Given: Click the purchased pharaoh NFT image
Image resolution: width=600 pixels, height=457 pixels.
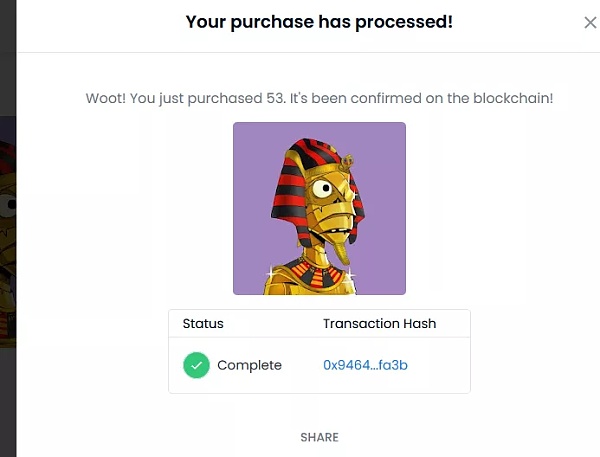Looking at the screenshot, I should click(319, 208).
